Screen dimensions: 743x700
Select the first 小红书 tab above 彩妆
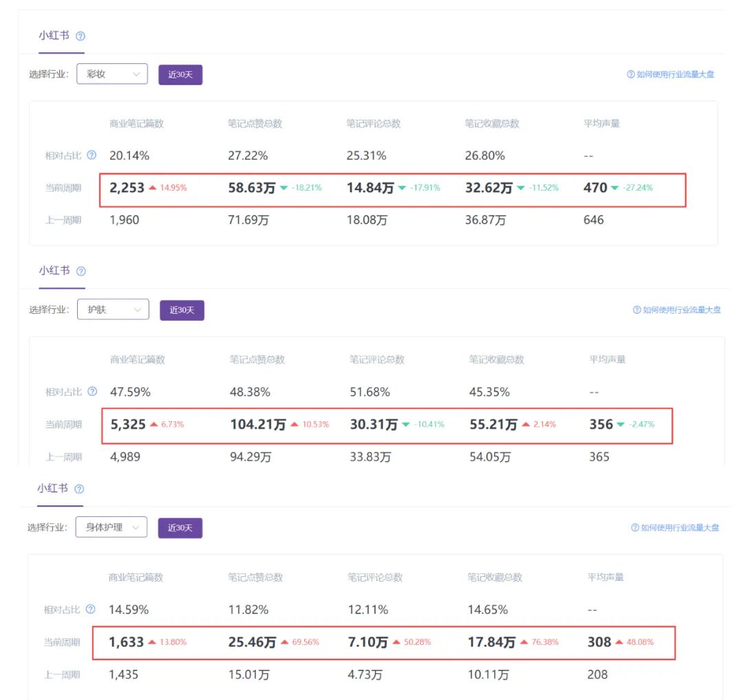(54, 36)
